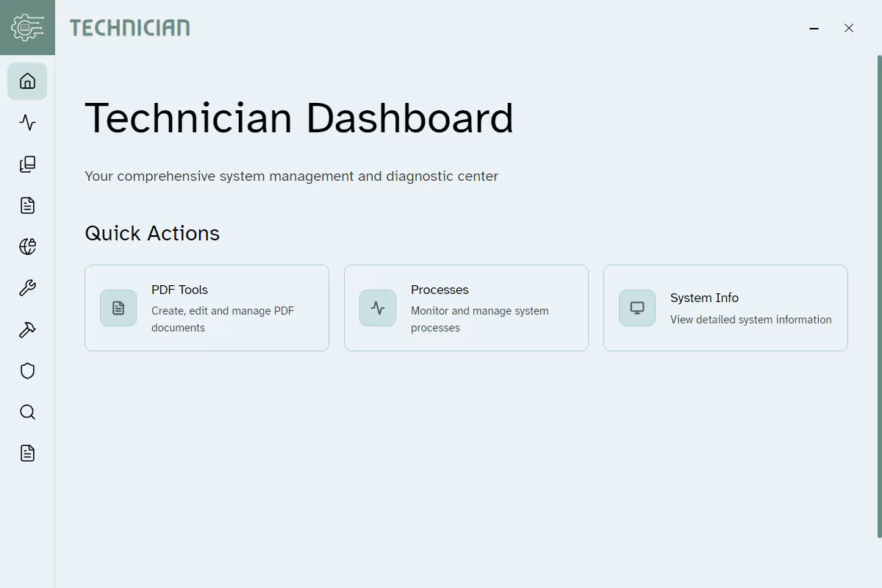The image size is (882, 588).
Task: Click the PDF document icon on the PDF Tools card
Action: [118, 307]
